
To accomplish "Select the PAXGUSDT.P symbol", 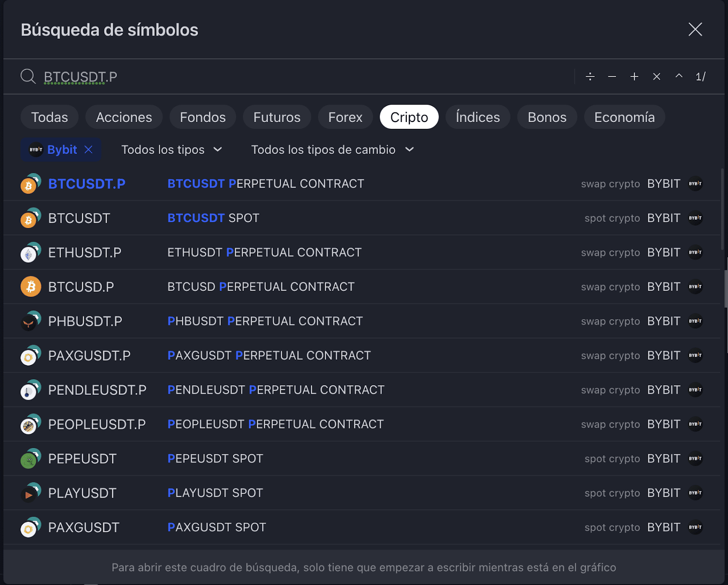I will click(89, 356).
